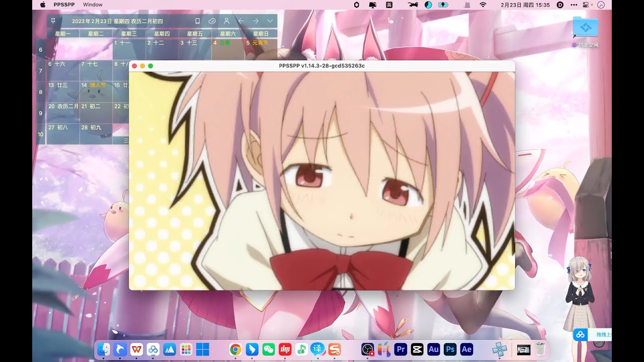The image size is (644, 362).
Task: Open Sogou input app in Dock
Action: [x=334, y=349]
